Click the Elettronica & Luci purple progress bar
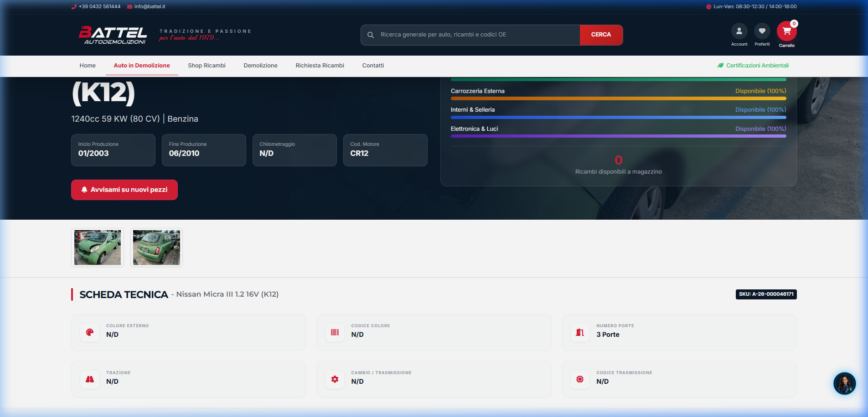868x417 pixels. point(618,136)
